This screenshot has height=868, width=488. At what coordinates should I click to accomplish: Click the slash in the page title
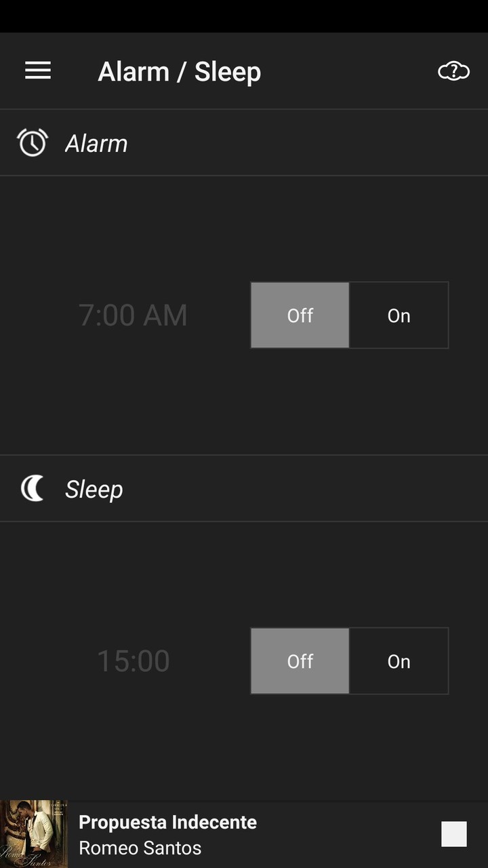click(181, 72)
